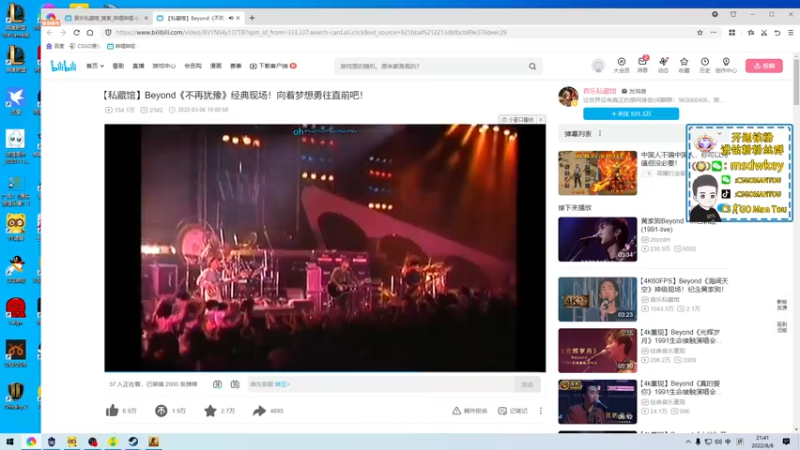Click the Windows Start button
The image size is (800, 450).
(x=10, y=442)
